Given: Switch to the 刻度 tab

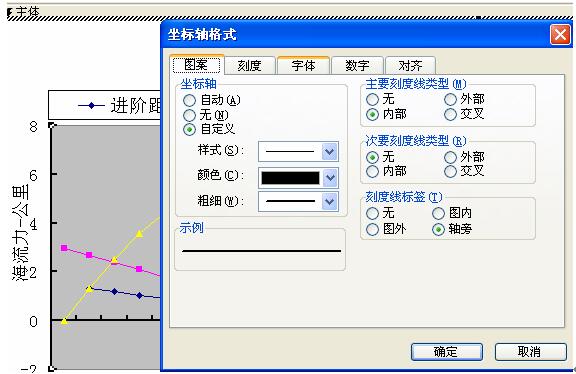Looking at the screenshot, I should click(x=250, y=66).
